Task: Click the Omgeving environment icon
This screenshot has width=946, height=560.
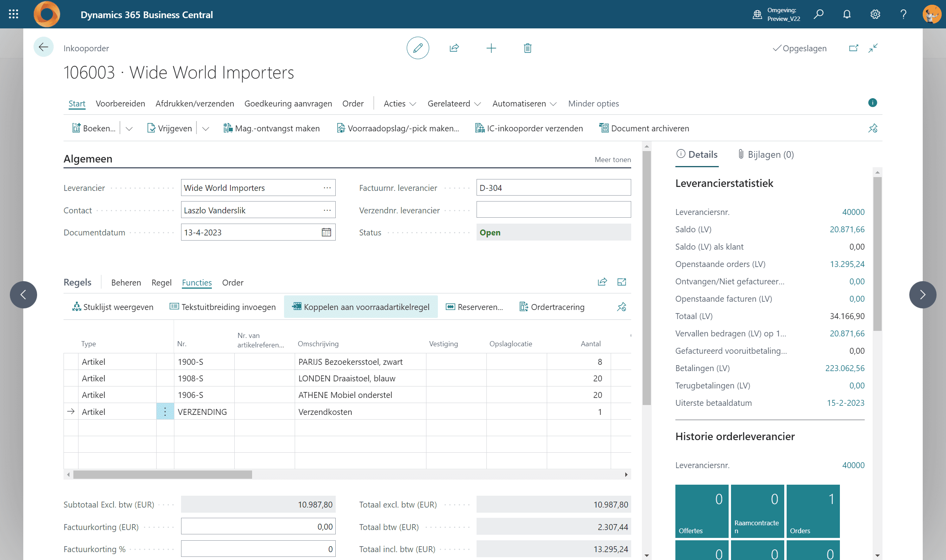Action: 757,15
